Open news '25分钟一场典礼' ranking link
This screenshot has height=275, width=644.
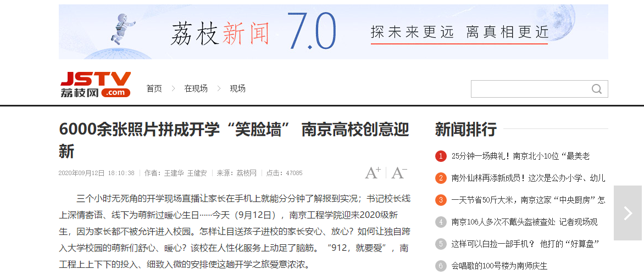(520, 156)
